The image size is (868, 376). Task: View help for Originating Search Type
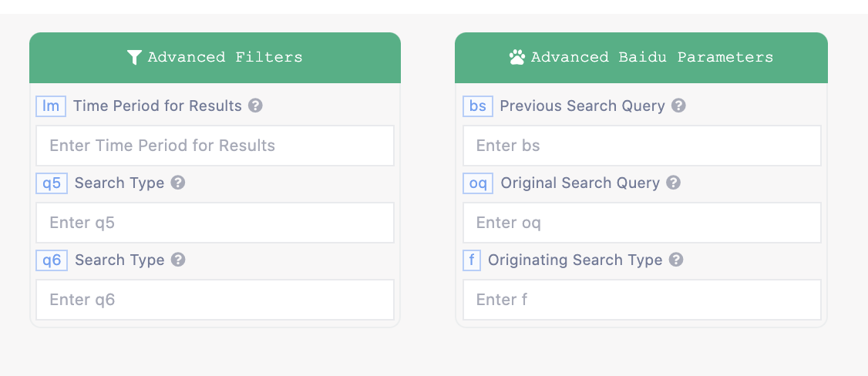tap(676, 260)
